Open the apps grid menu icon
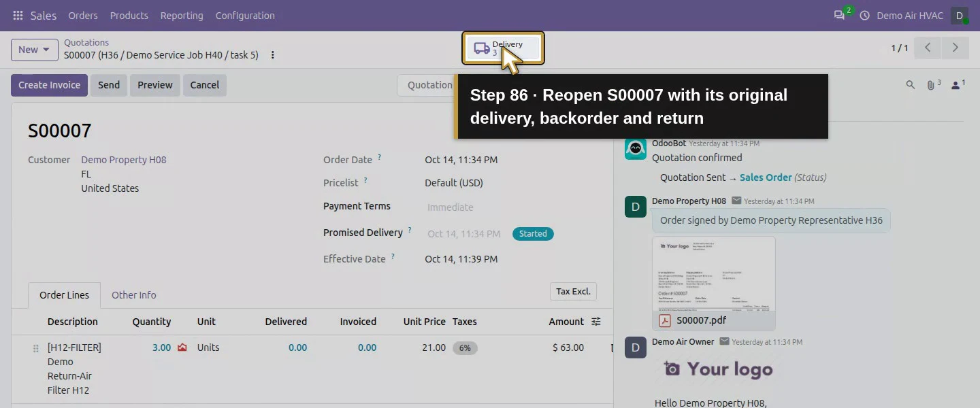 click(x=18, y=16)
